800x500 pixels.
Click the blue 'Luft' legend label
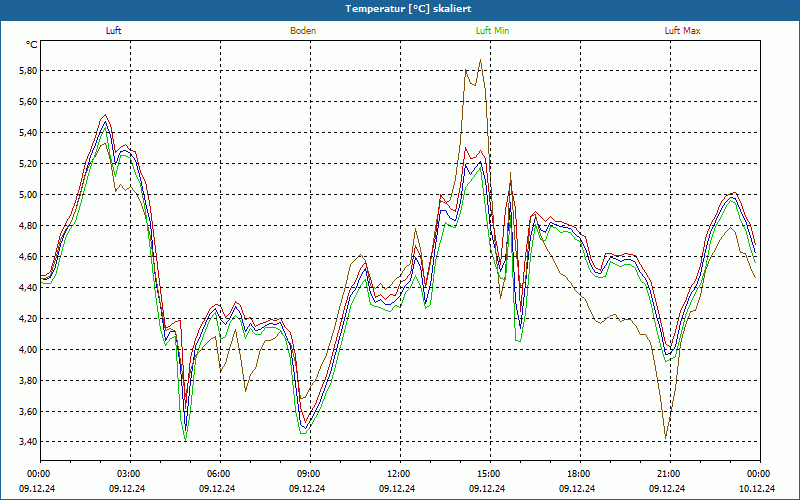point(113,31)
